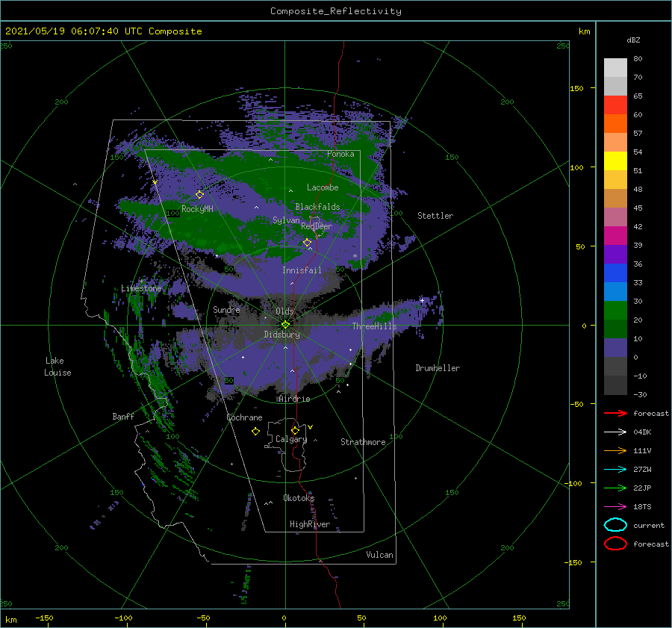Click the RockyMH label
The image size is (672, 628).
(x=197, y=209)
